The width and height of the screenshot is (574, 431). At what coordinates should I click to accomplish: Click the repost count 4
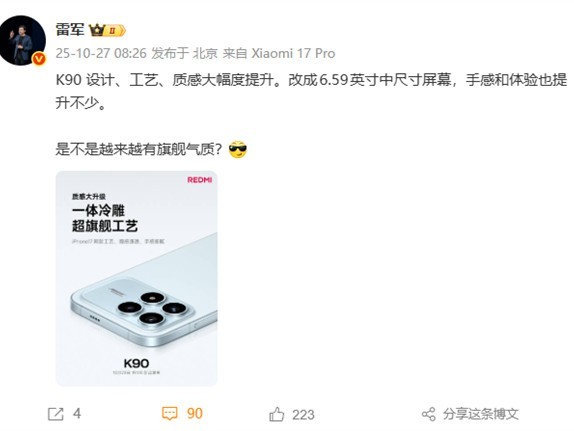click(77, 414)
